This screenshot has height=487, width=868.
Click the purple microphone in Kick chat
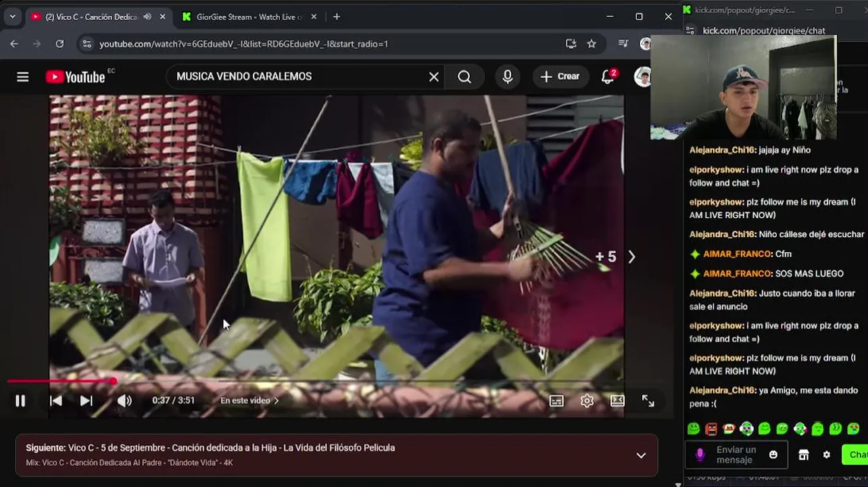point(700,455)
